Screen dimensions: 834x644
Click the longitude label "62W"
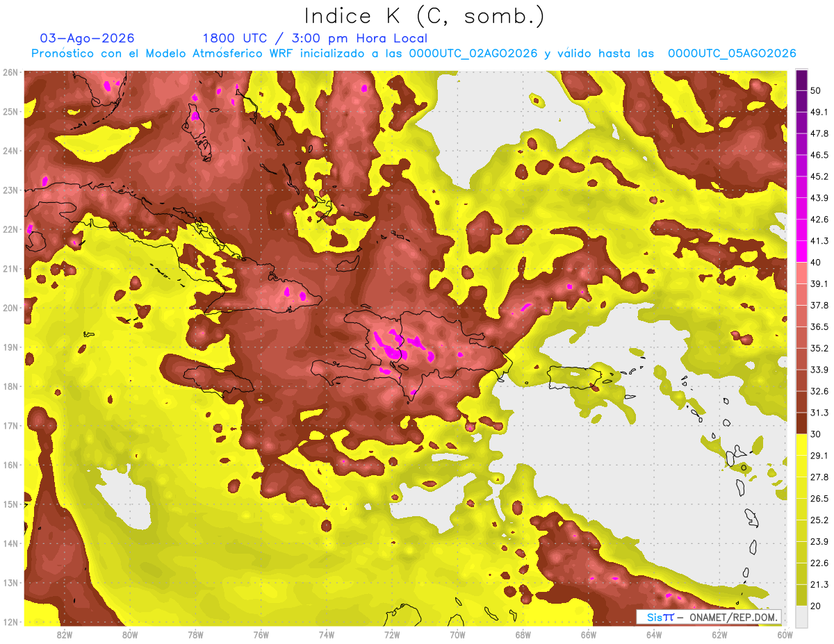[719, 634]
